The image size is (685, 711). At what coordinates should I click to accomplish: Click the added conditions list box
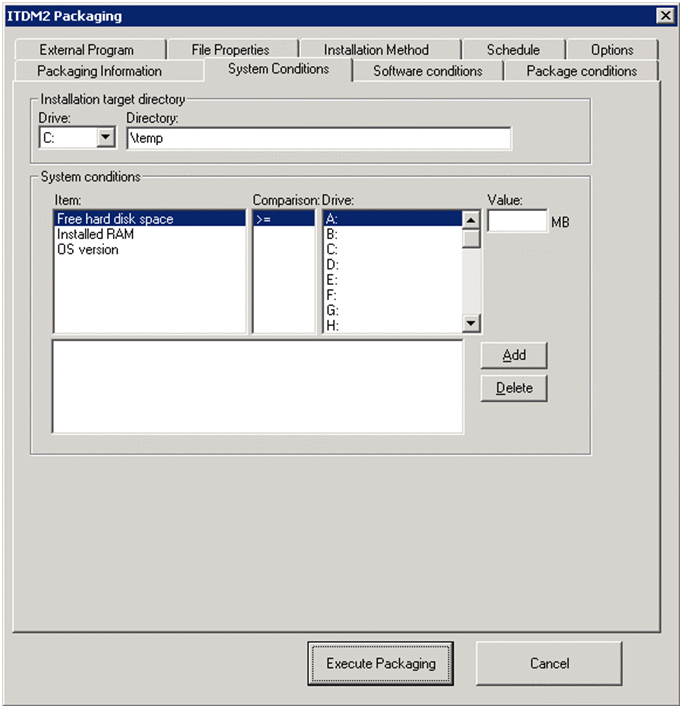click(257, 387)
